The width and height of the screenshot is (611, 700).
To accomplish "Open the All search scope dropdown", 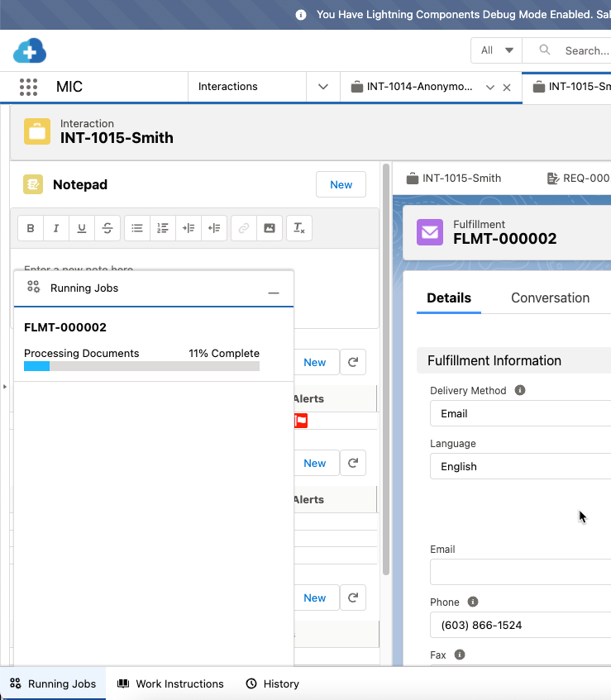I will (x=496, y=50).
